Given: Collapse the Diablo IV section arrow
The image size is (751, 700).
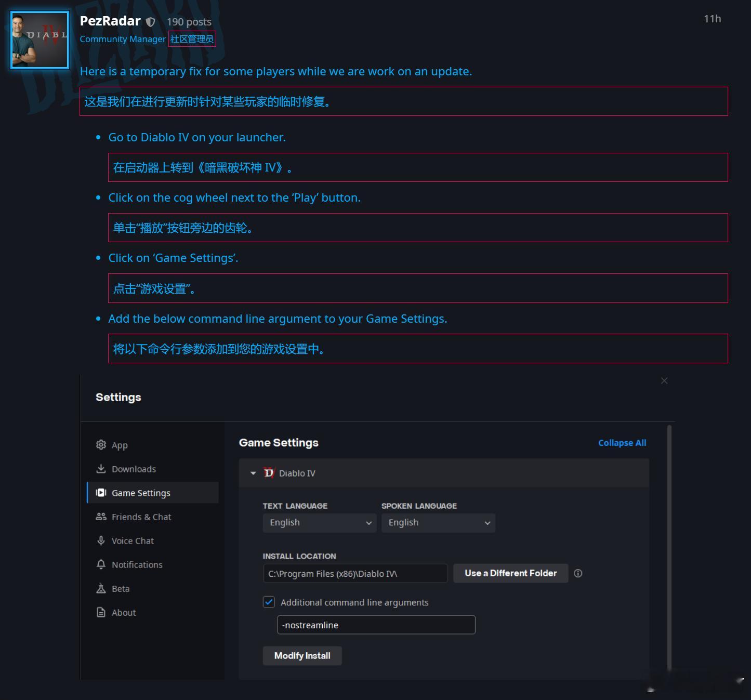Looking at the screenshot, I should [253, 473].
